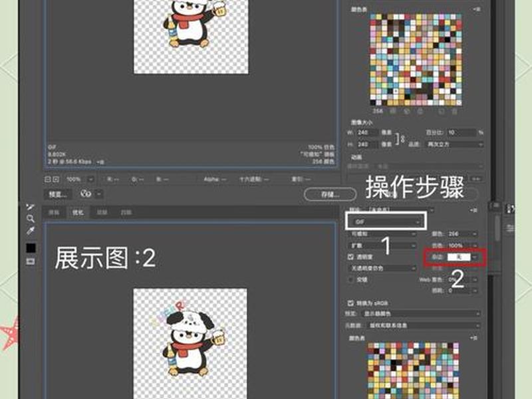Screen dimensions: 532x399
Task: Toggle the 透明度 transparency checkbox
Action: (x=351, y=257)
